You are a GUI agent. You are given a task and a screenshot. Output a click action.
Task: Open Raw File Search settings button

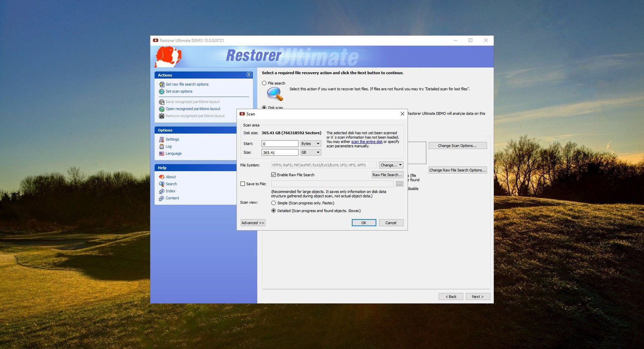[x=388, y=175]
